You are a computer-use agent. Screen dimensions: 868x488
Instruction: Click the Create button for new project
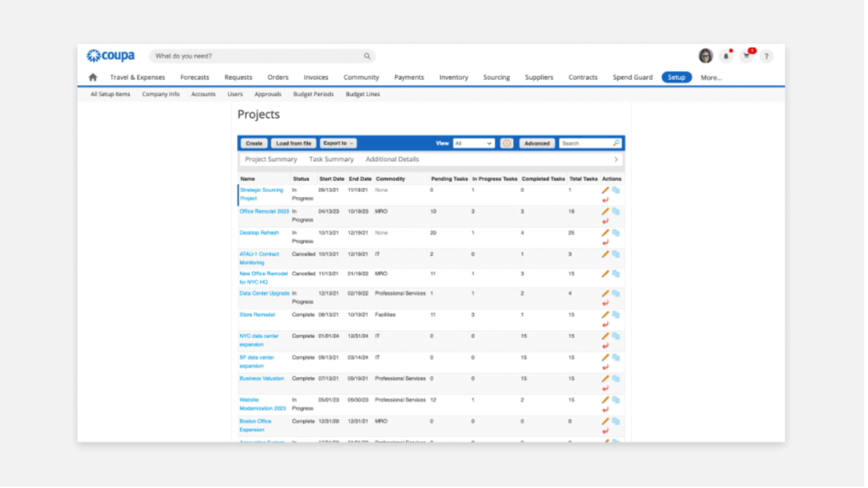click(x=253, y=143)
